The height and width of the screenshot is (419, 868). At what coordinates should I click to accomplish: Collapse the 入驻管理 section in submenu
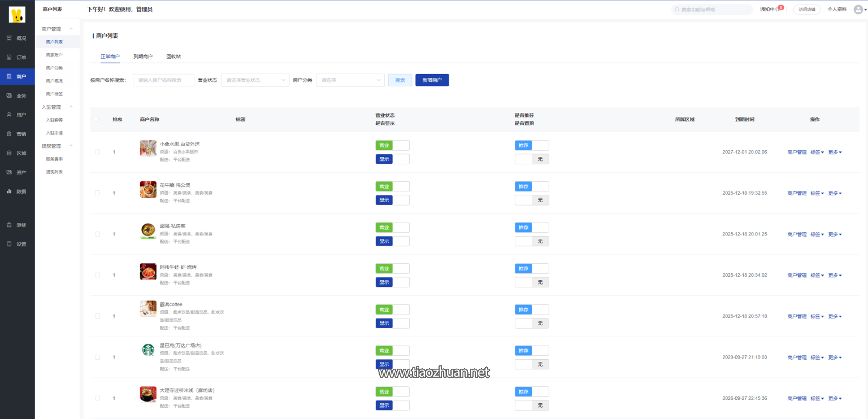tap(71, 107)
